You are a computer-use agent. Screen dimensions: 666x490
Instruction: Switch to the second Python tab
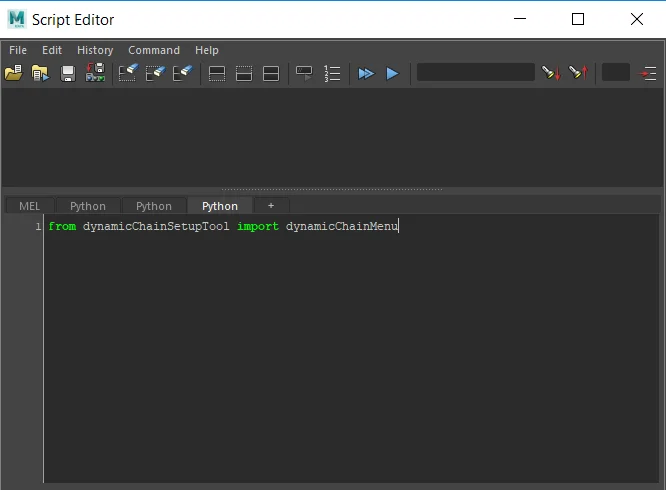click(x=154, y=206)
